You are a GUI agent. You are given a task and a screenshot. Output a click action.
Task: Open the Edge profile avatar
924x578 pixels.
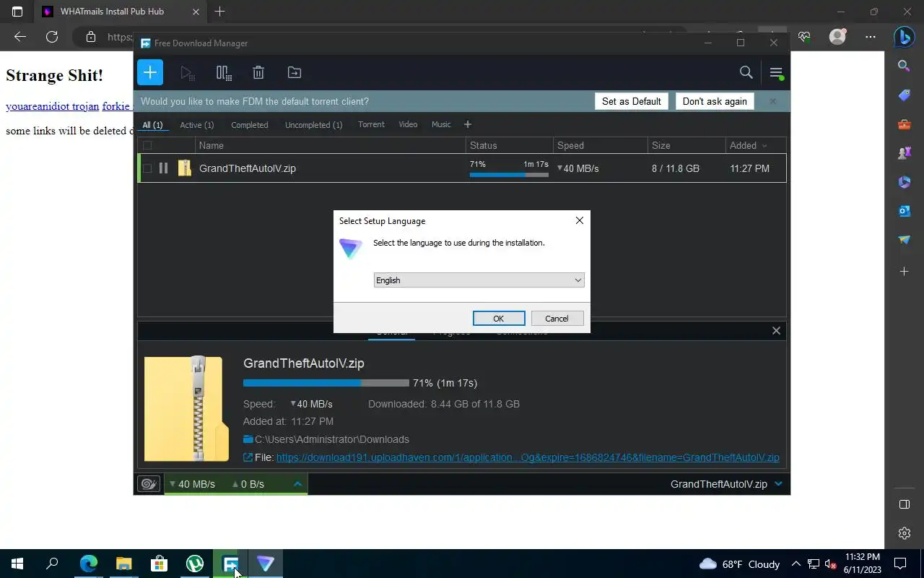(x=837, y=37)
